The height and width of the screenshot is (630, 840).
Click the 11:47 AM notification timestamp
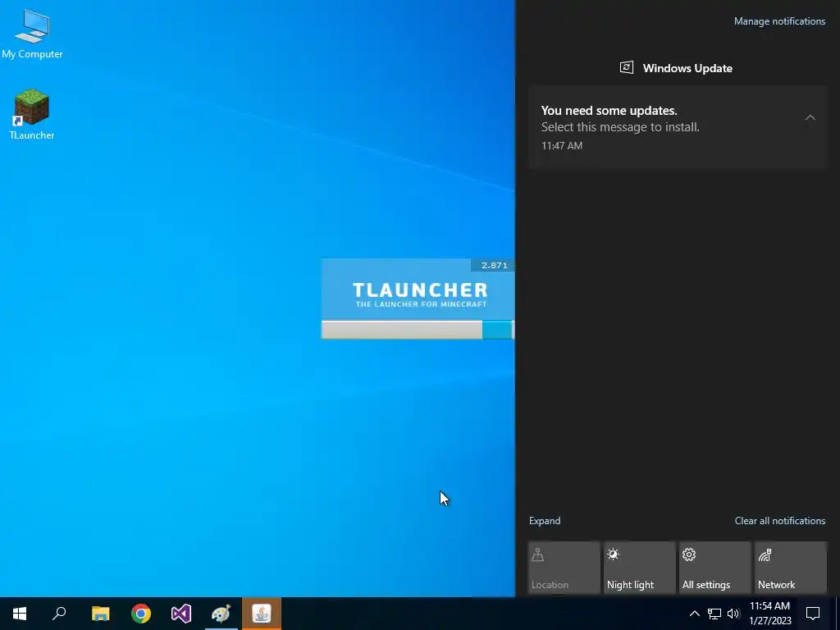[561, 146]
